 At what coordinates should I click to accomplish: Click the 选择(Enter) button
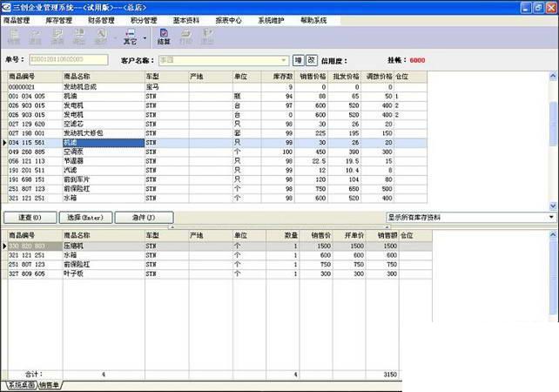coord(85,217)
